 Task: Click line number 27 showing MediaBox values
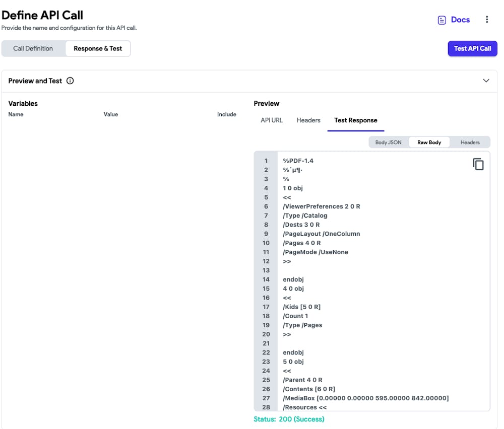(266, 398)
